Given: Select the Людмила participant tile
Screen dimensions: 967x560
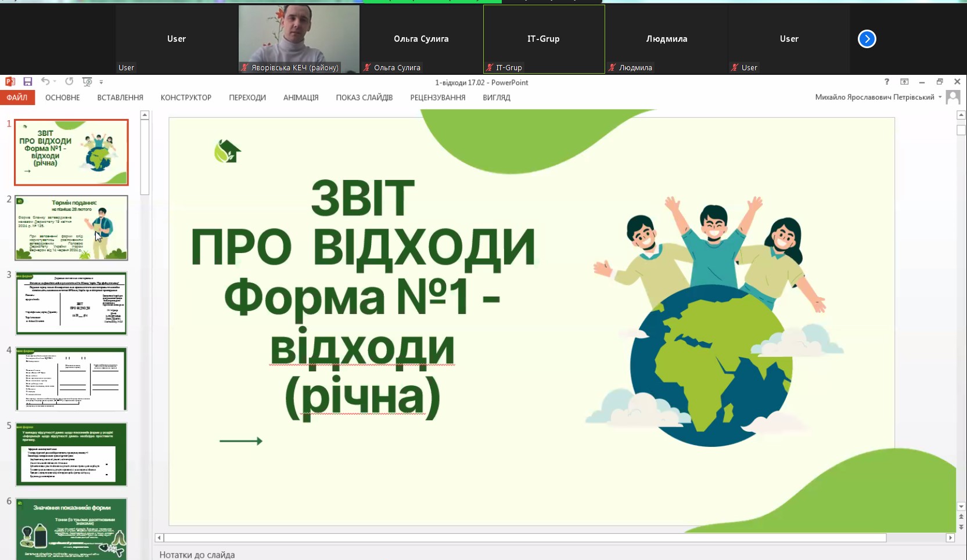Looking at the screenshot, I should [666, 39].
